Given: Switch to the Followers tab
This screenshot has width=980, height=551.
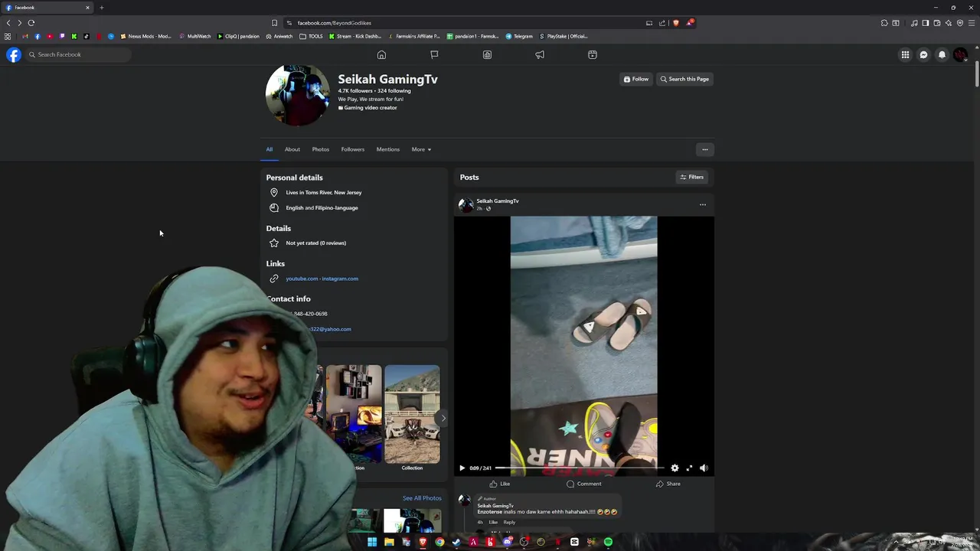Looking at the screenshot, I should pyautogui.click(x=353, y=149).
